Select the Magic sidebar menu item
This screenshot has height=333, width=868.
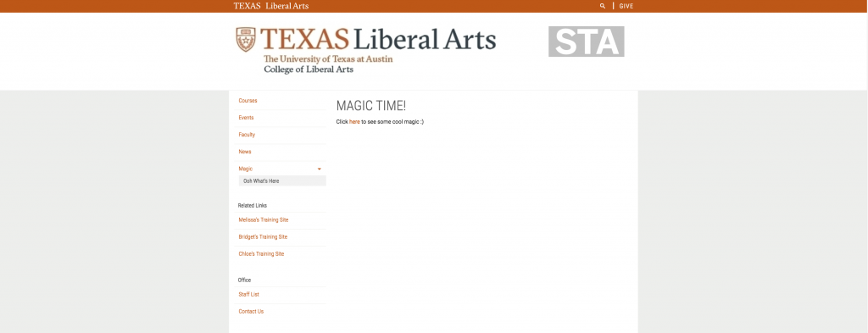click(x=245, y=169)
